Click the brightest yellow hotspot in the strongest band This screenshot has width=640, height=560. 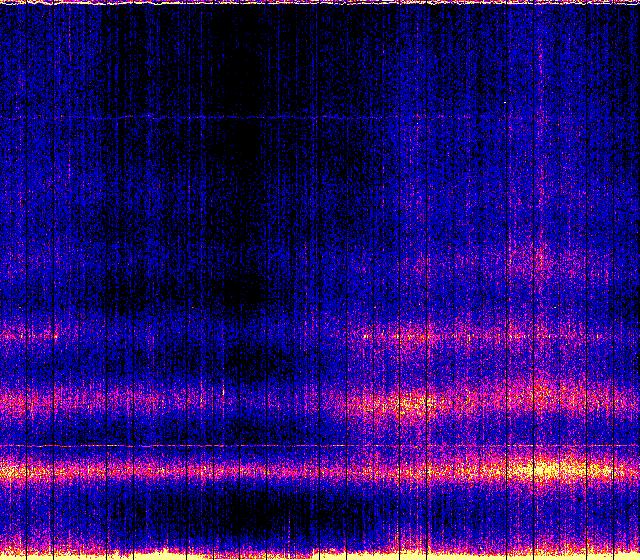(545, 468)
